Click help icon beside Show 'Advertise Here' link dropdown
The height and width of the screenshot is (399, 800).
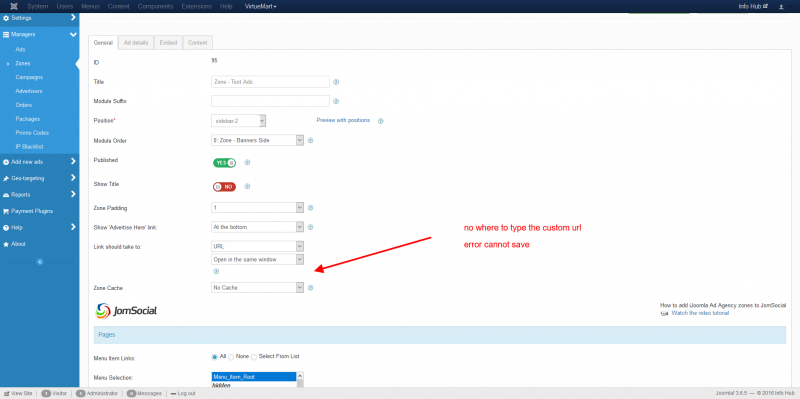point(310,227)
